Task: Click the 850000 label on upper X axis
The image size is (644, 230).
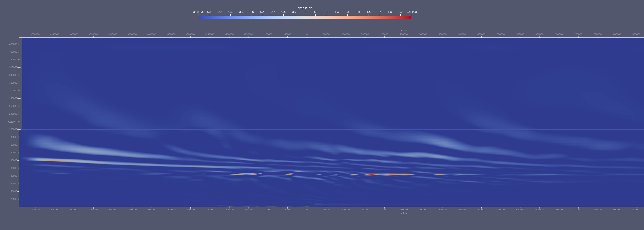Action: 636,34
